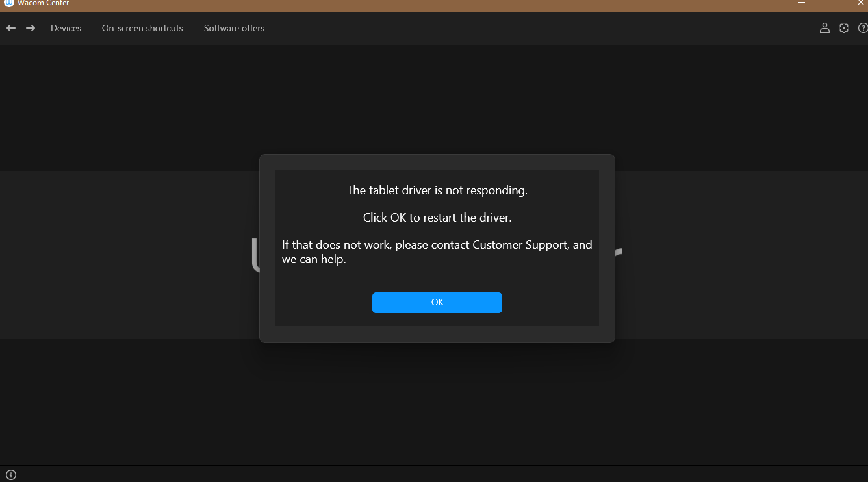Go forward using the right arrow
The height and width of the screenshot is (482, 868).
31,28
